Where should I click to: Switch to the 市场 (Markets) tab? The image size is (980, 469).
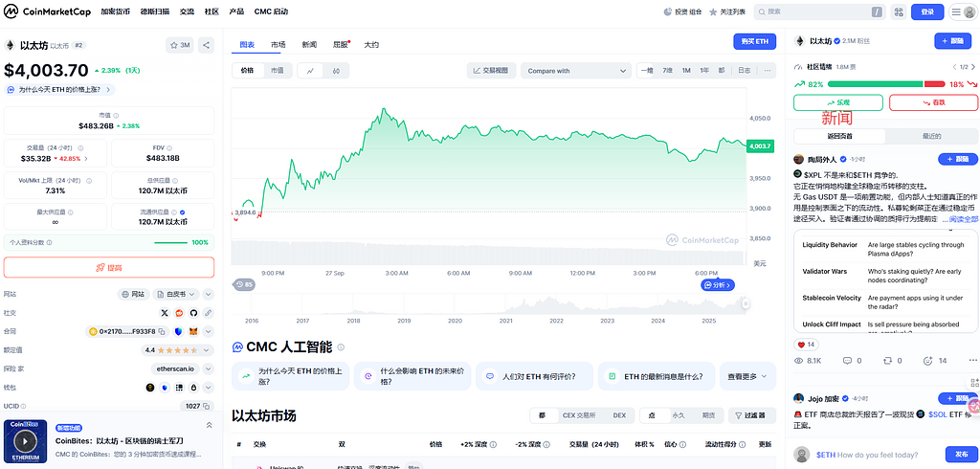pos(278,45)
